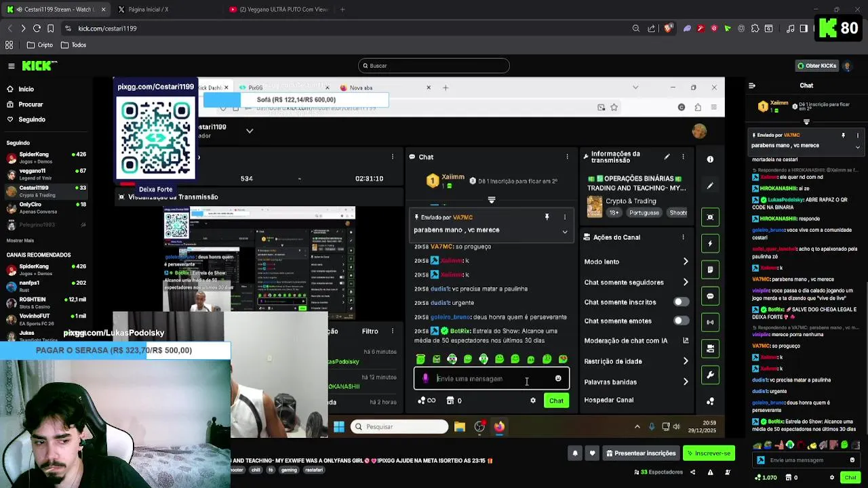Open Windows Start button in streamed taskbar
Viewport: 868px width, 488px height.
click(339, 427)
